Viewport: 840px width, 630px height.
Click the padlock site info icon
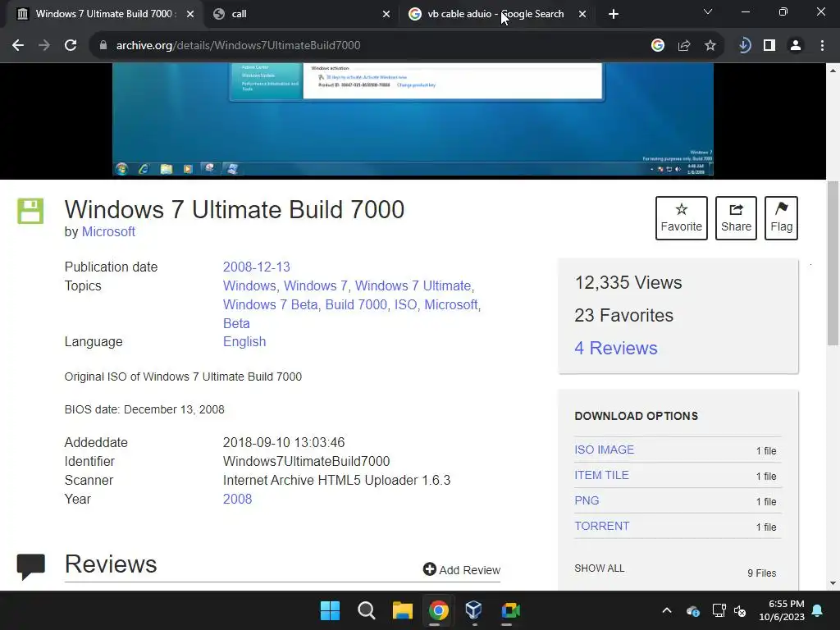pyautogui.click(x=103, y=46)
